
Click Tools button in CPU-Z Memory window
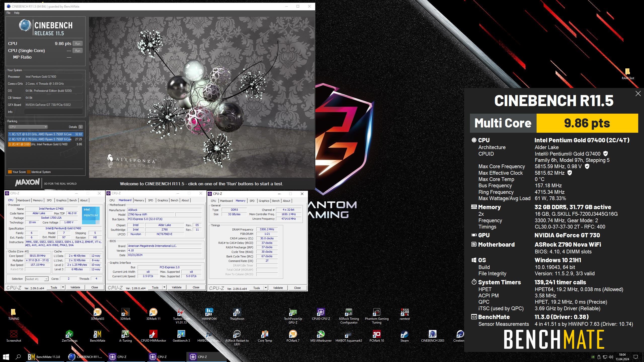tap(257, 288)
